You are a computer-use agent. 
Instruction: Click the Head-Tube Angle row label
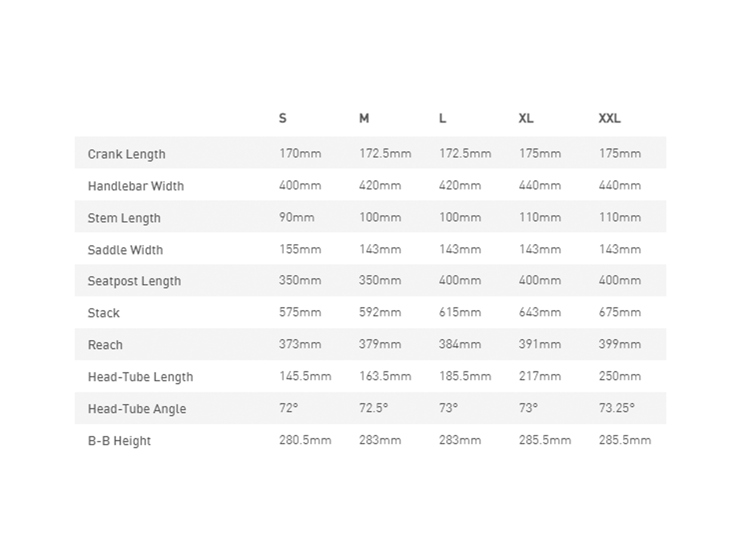tap(137, 409)
